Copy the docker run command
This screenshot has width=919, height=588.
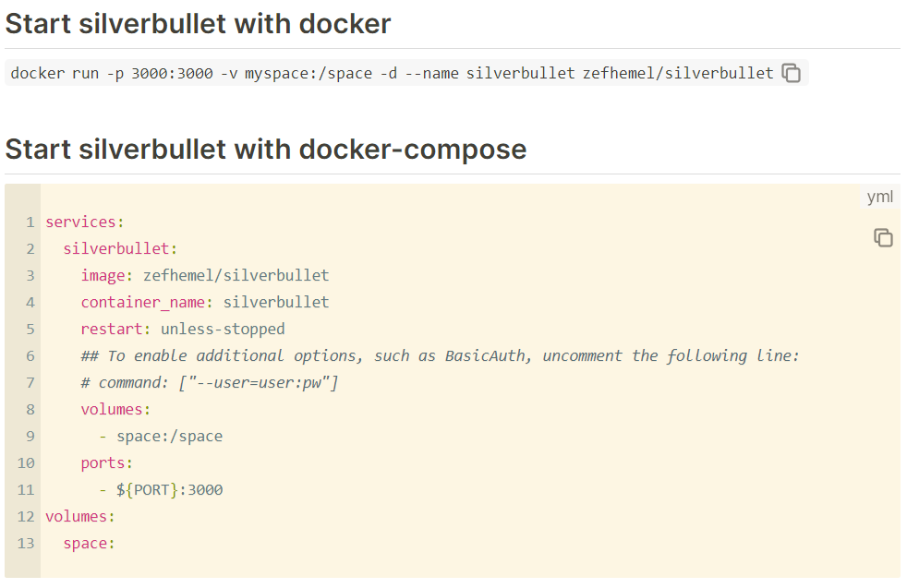[792, 72]
